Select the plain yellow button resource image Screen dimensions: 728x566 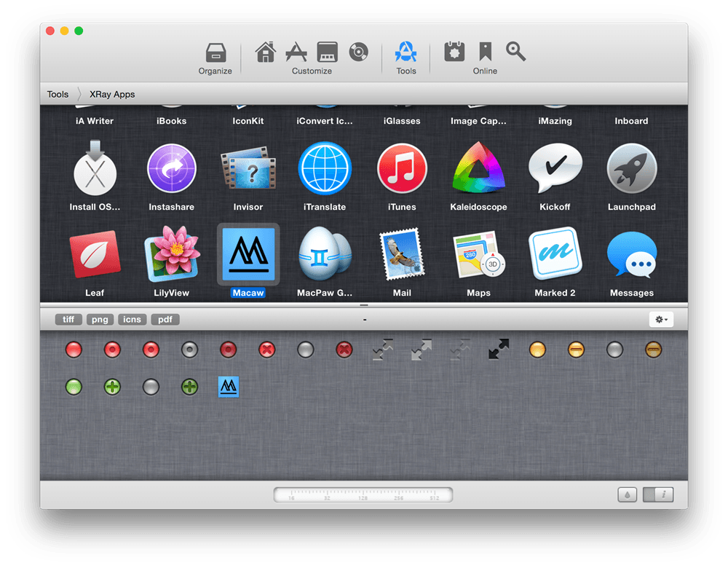pos(537,350)
